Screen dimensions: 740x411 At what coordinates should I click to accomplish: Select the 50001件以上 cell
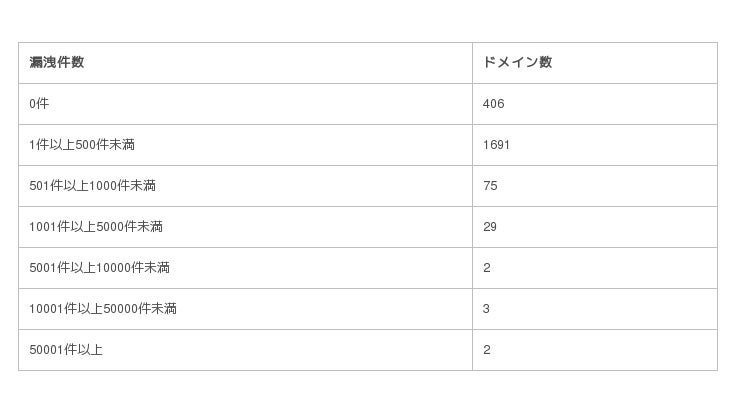pyautogui.click(x=66, y=350)
